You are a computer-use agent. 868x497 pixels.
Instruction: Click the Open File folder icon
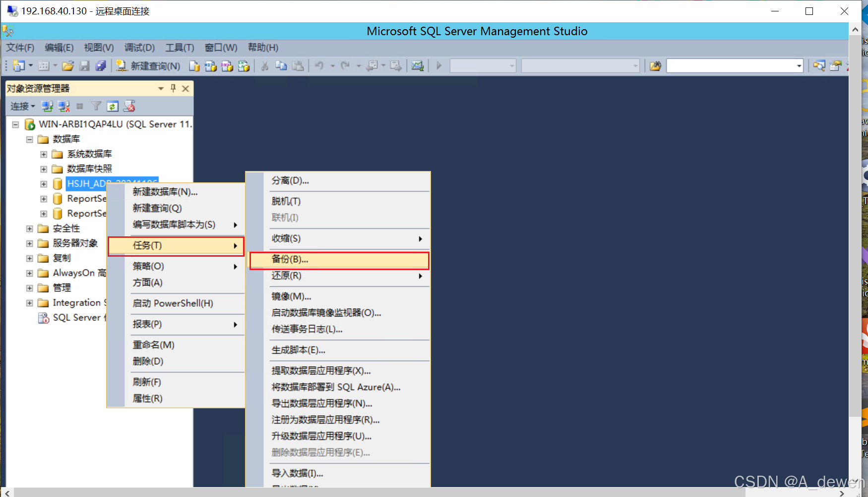click(x=68, y=65)
